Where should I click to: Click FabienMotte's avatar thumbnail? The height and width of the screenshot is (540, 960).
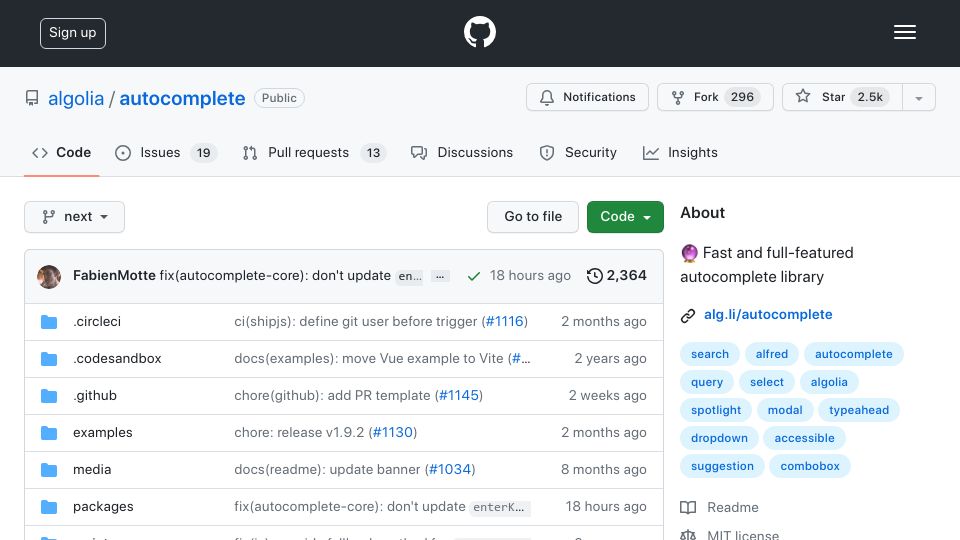pos(49,276)
